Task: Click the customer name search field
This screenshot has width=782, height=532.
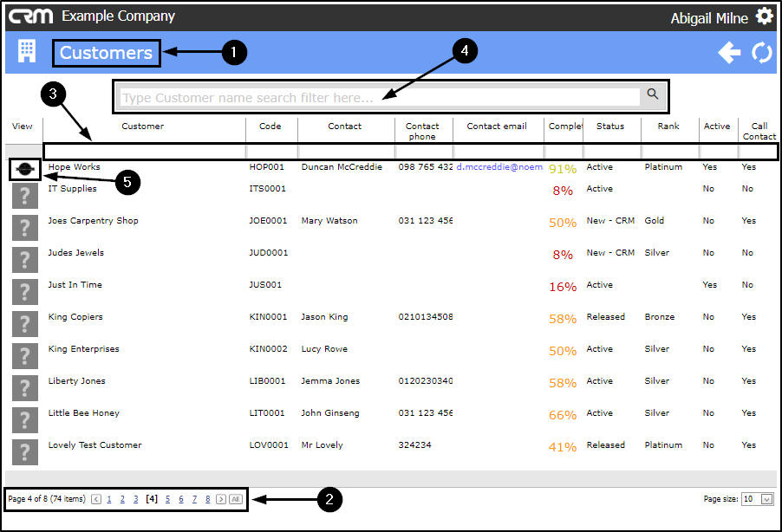Action: point(380,97)
